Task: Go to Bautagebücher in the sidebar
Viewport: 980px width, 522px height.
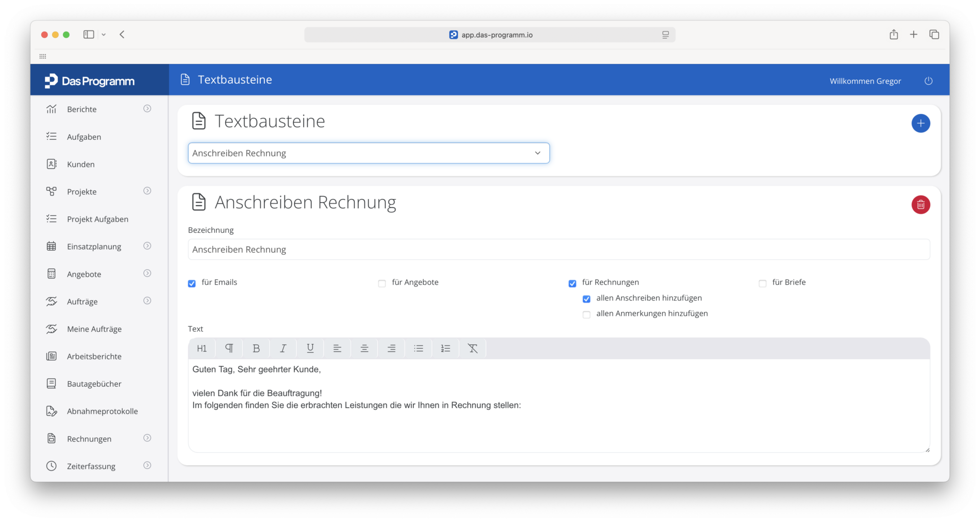Action: point(94,384)
